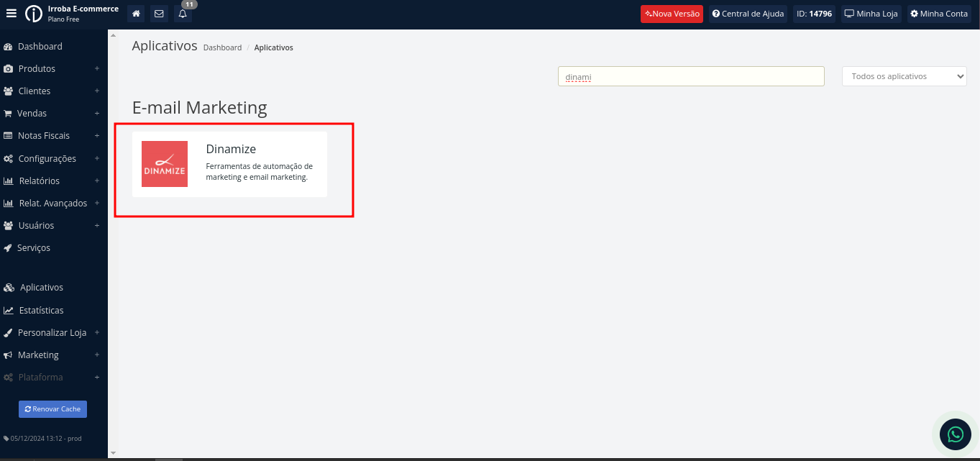Click the Dinamize logo thumbnail
Viewport: 980px width, 461px height.
click(165, 164)
